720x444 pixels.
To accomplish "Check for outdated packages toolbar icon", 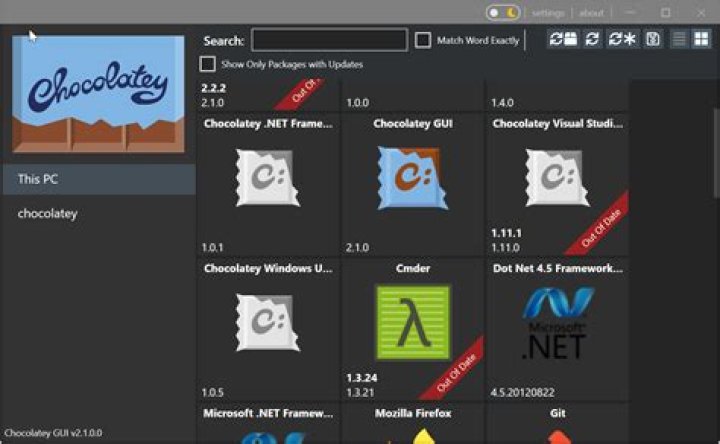I will click(563, 39).
